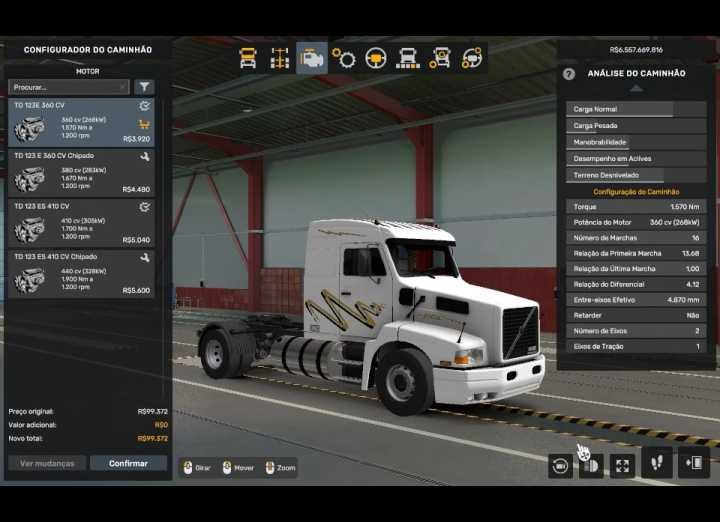Open the truck front accessories category
This screenshot has width=720, height=522.
tap(407, 58)
